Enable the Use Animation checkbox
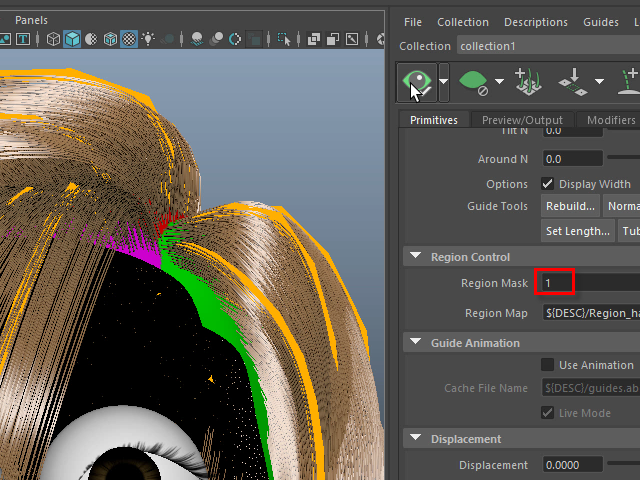The width and height of the screenshot is (640, 480). point(547,365)
